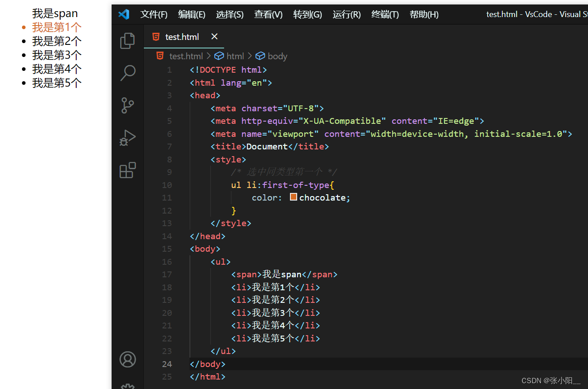
Task: Close the test.html editor tab
Action: (x=214, y=36)
